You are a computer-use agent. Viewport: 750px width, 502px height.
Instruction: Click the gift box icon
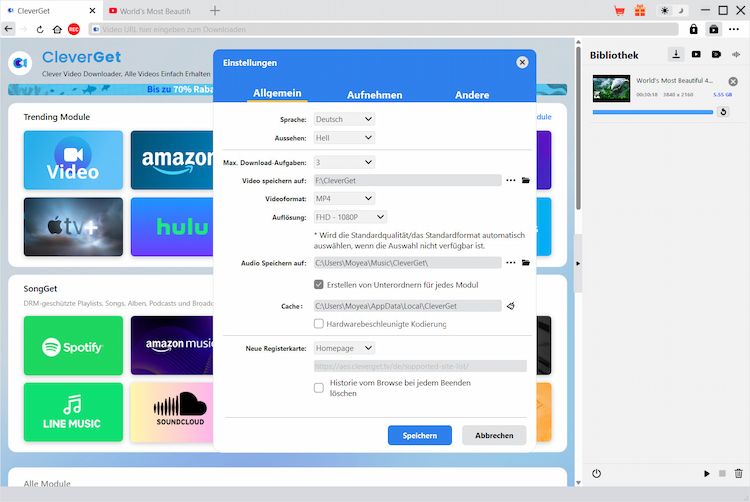click(642, 10)
